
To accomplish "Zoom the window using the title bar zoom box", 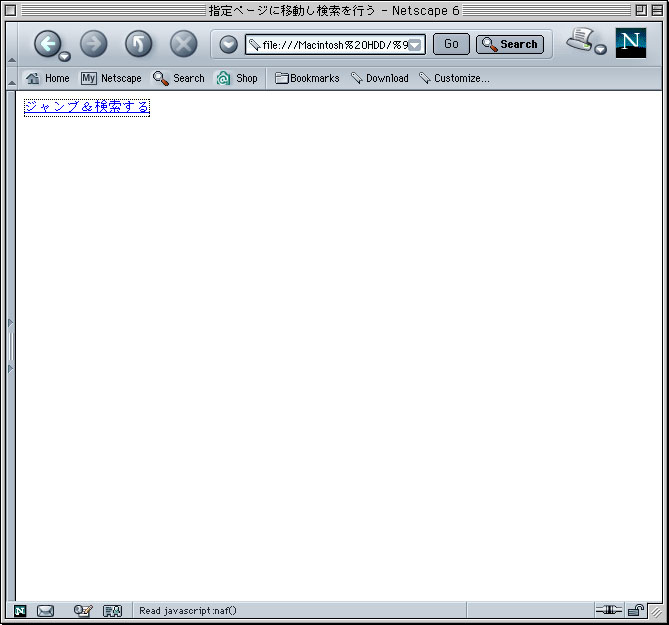I will pyautogui.click(x=640, y=10).
